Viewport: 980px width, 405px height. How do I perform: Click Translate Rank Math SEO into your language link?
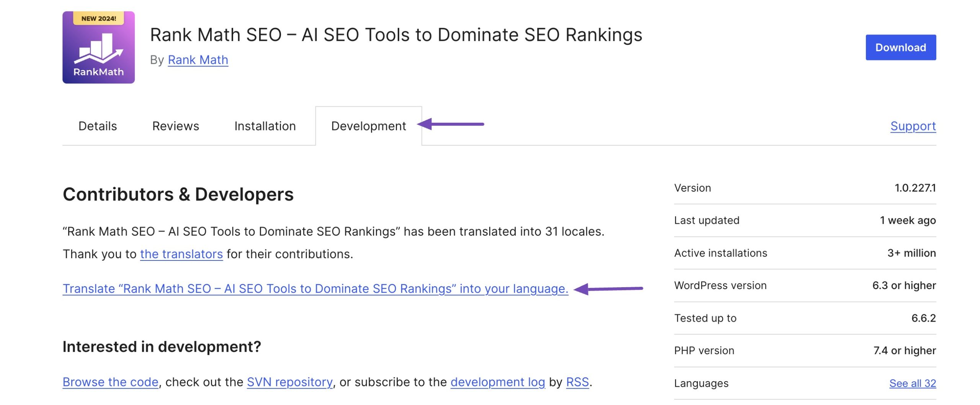pyautogui.click(x=315, y=288)
